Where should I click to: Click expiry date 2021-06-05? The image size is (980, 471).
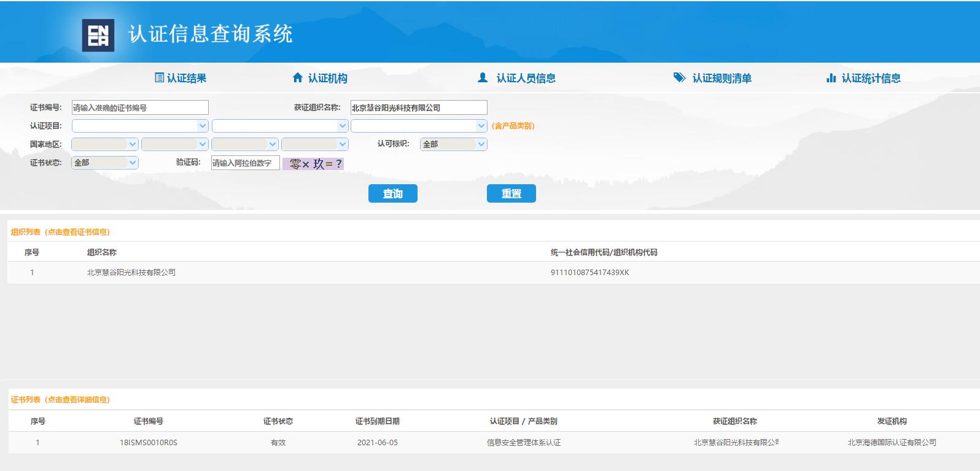378,443
